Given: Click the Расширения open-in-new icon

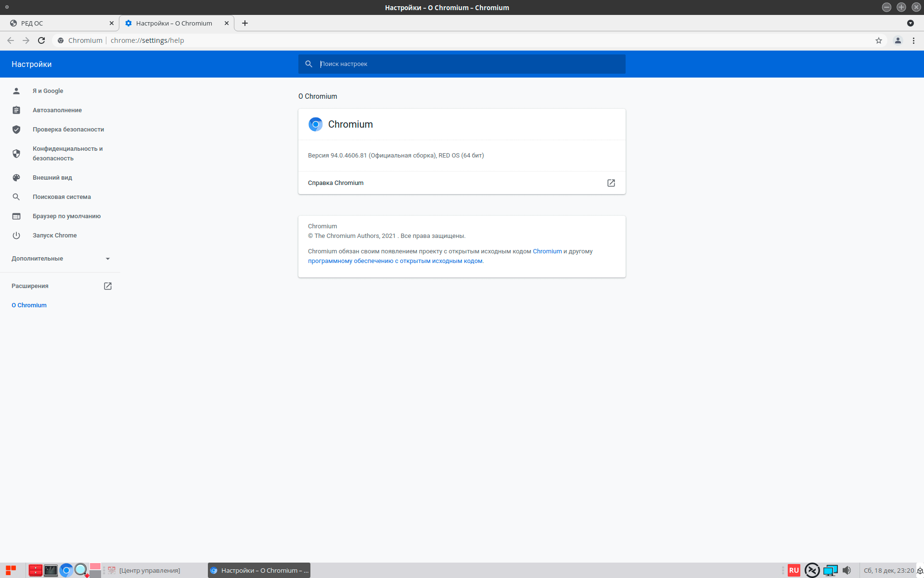Looking at the screenshot, I should [x=108, y=286].
